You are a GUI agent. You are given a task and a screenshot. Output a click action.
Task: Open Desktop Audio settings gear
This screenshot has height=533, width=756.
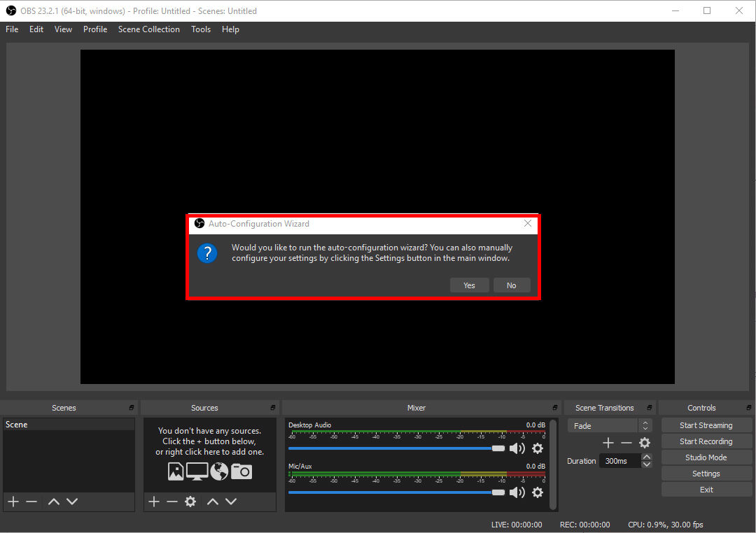(538, 448)
